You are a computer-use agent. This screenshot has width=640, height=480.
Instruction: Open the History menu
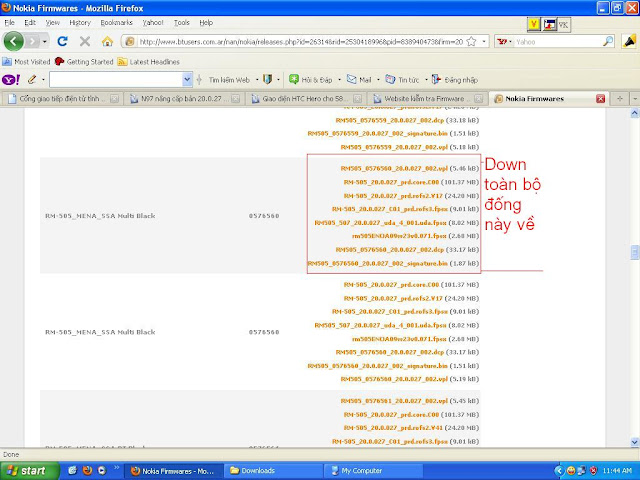[x=80, y=23]
